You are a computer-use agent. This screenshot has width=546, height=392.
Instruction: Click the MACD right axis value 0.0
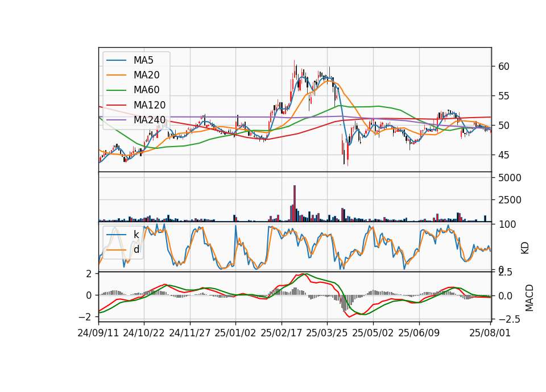pyautogui.click(x=505, y=296)
